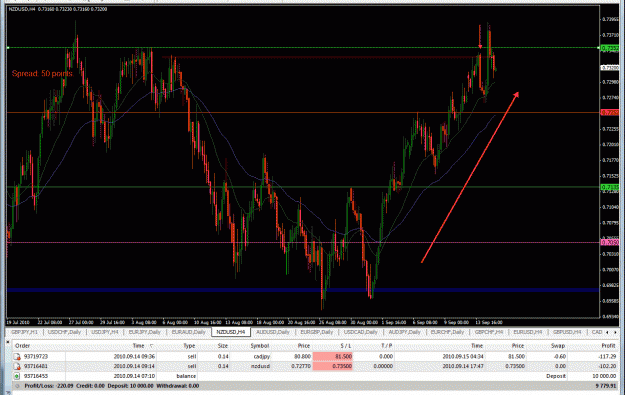Click the highlighted S/L value 0.73500

(333, 366)
